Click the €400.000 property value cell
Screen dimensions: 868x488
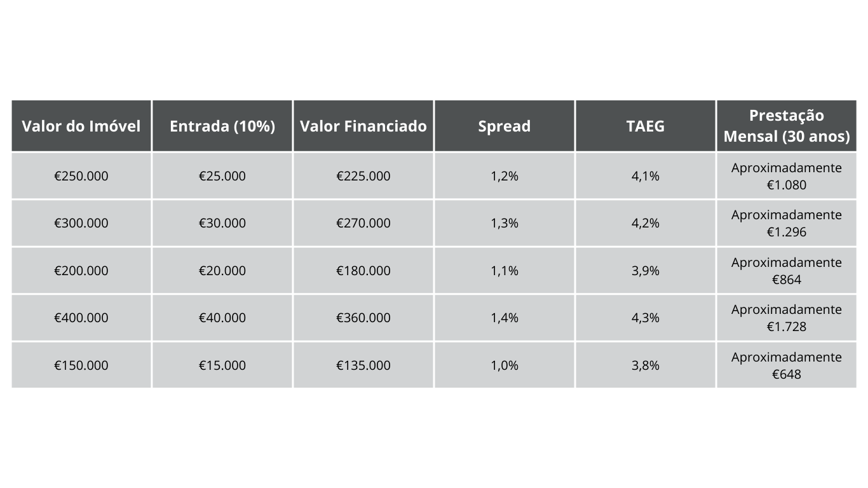pyautogui.click(x=81, y=318)
